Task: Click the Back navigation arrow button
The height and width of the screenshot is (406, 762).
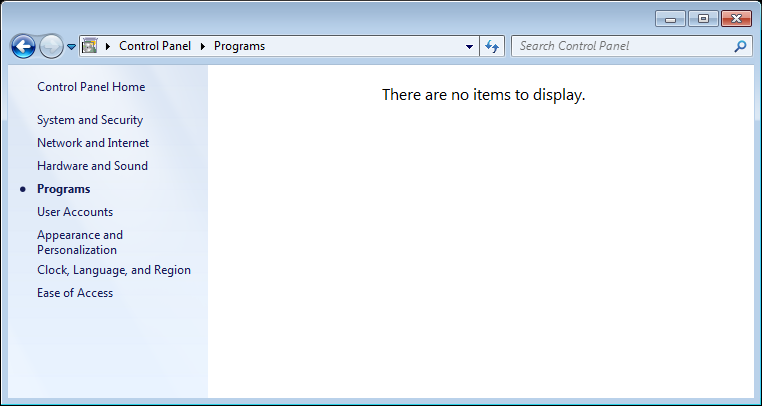Action: coord(23,46)
